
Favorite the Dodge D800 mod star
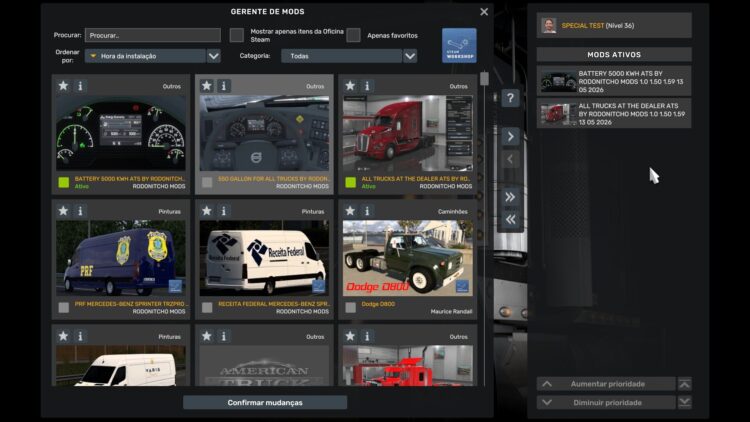click(x=350, y=211)
